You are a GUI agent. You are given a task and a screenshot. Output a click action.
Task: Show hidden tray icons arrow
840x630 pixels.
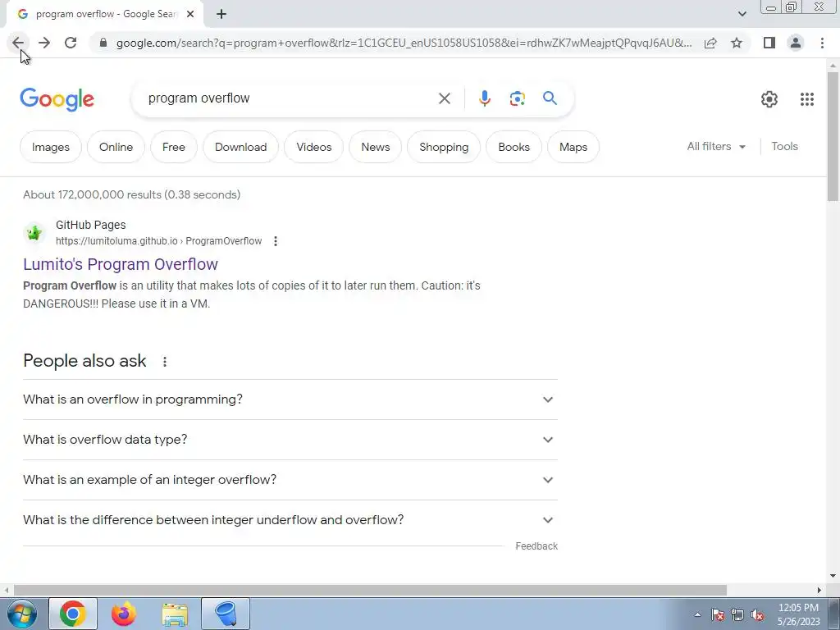click(x=697, y=614)
